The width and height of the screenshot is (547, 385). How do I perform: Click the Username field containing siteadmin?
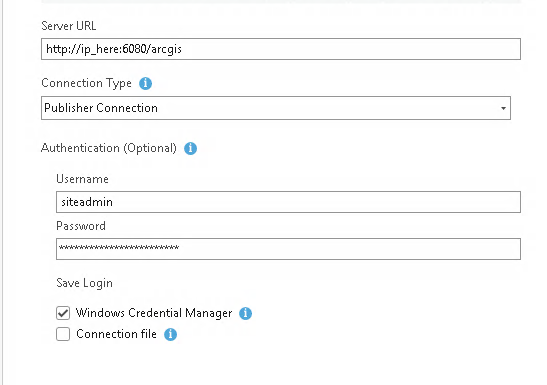pos(288,202)
